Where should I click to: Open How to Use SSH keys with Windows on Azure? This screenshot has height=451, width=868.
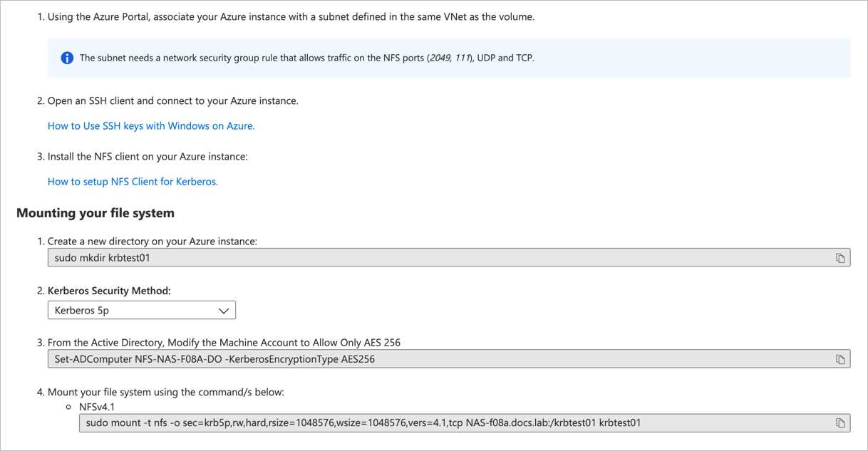coord(150,125)
